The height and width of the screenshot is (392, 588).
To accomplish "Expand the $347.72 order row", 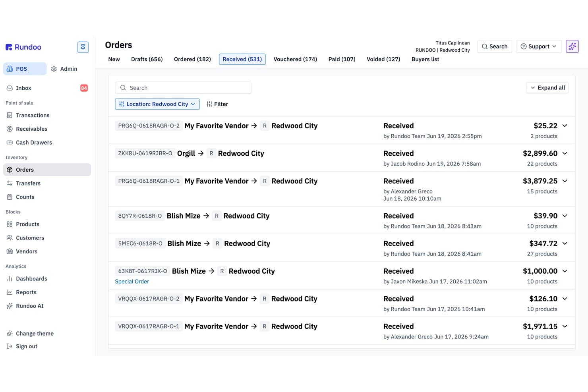I will (565, 243).
